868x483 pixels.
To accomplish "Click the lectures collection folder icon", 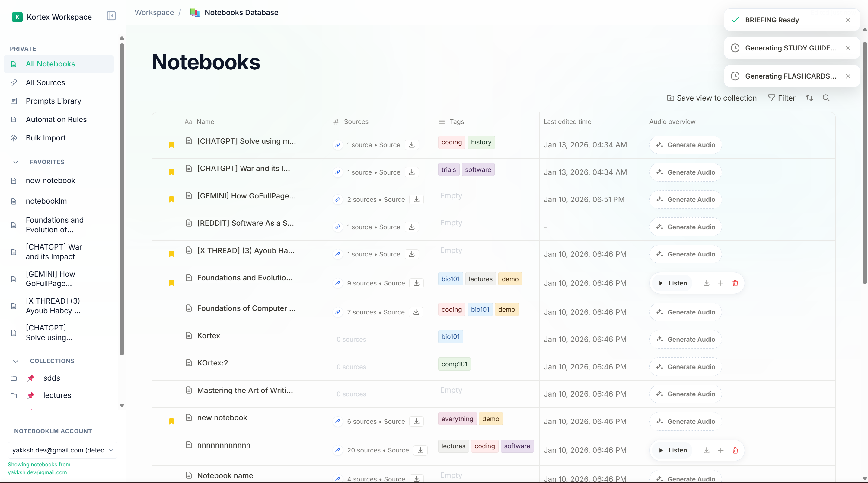I will pyautogui.click(x=14, y=395).
